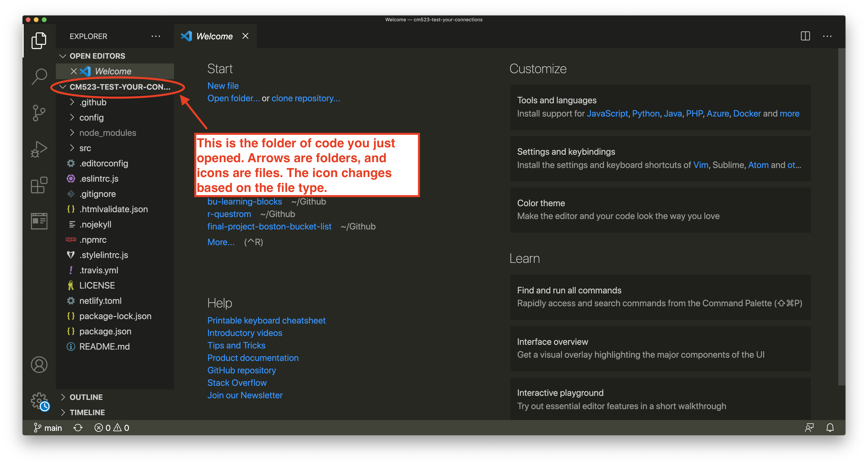Open the Extensions view

[x=39, y=185]
